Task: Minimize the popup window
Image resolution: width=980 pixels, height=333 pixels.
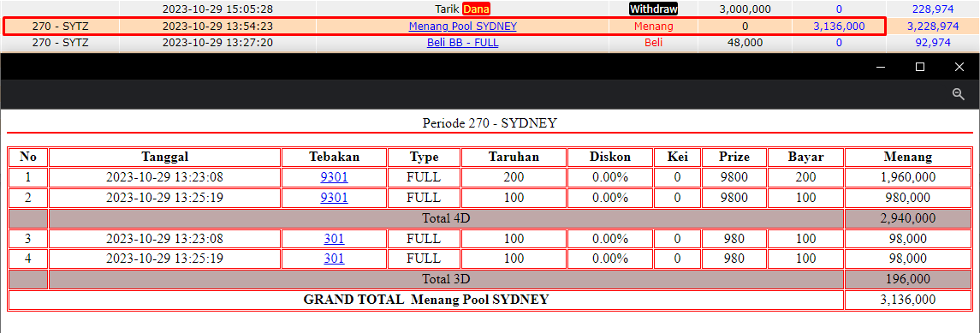Action: 881,67
